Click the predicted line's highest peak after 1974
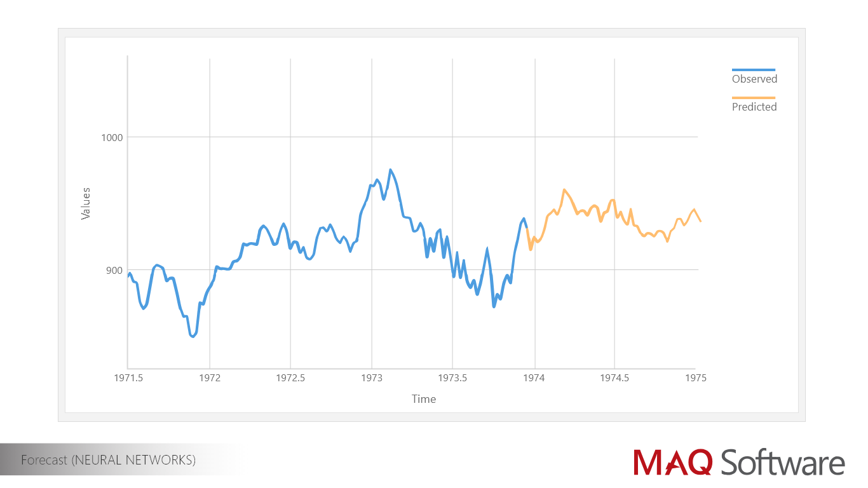The image size is (868, 488). coord(564,189)
